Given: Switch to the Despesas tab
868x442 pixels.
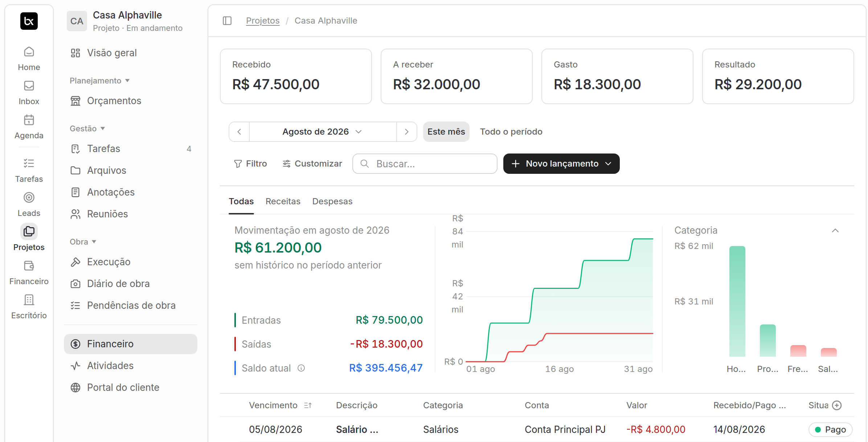Looking at the screenshot, I should coord(332,201).
